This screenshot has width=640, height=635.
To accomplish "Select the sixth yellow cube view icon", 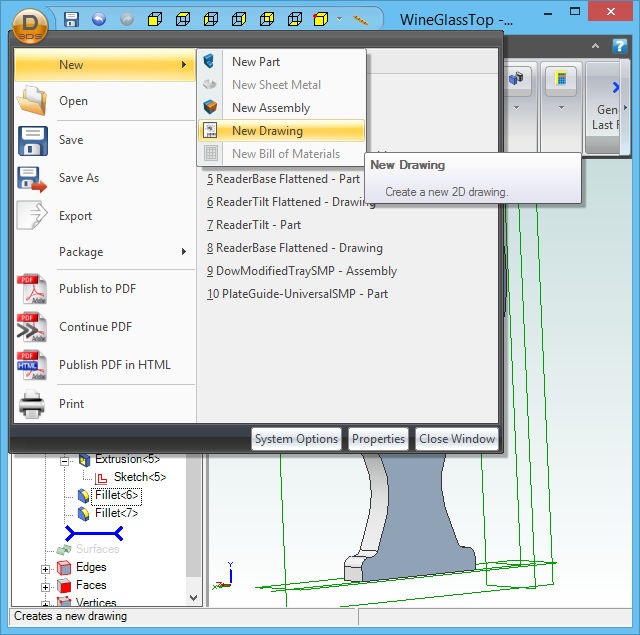I will click(295, 19).
